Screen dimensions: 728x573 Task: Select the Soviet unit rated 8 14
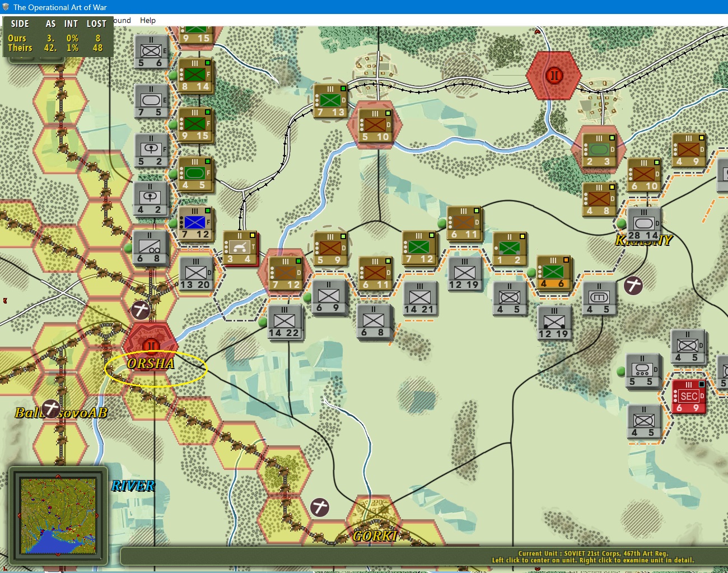coord(195,75)
